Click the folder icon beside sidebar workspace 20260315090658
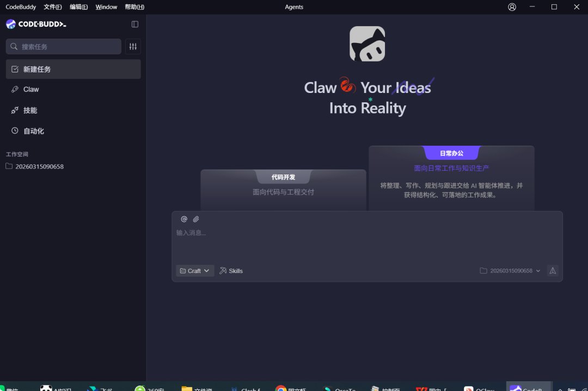Viewport: 588px width, 391px height. click(x=9, y=166)
